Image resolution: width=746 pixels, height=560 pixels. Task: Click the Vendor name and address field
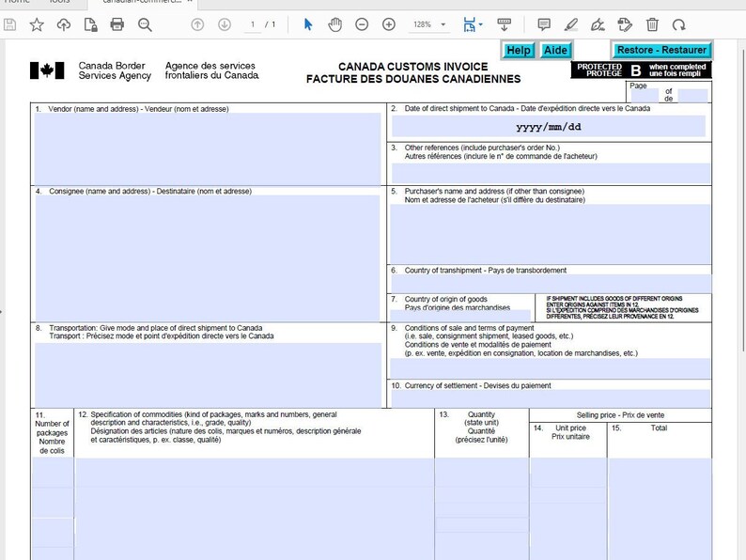pos(208,148)
